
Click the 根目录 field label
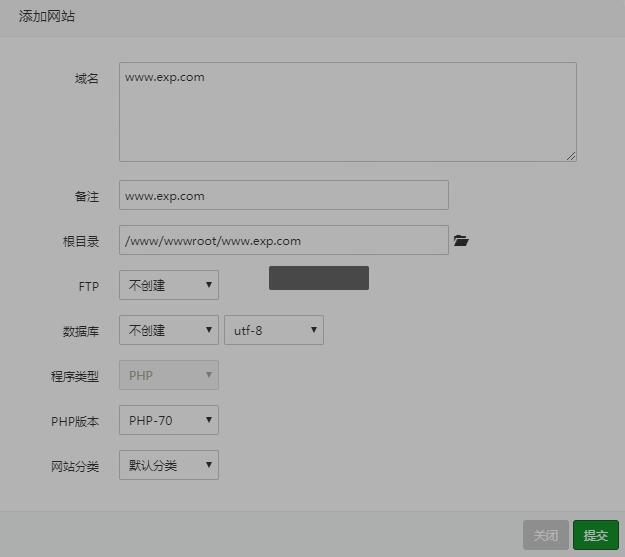[81, 241]
